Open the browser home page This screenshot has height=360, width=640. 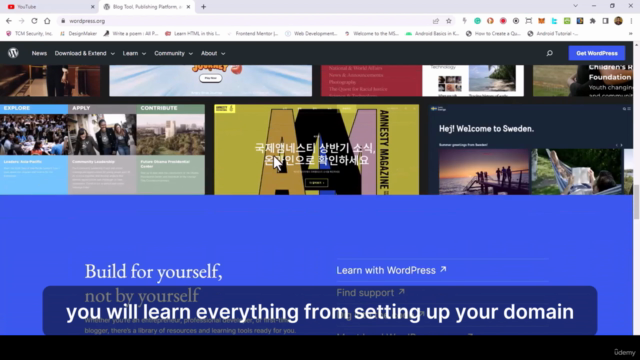pyautogui.click(x=47, y=21)
